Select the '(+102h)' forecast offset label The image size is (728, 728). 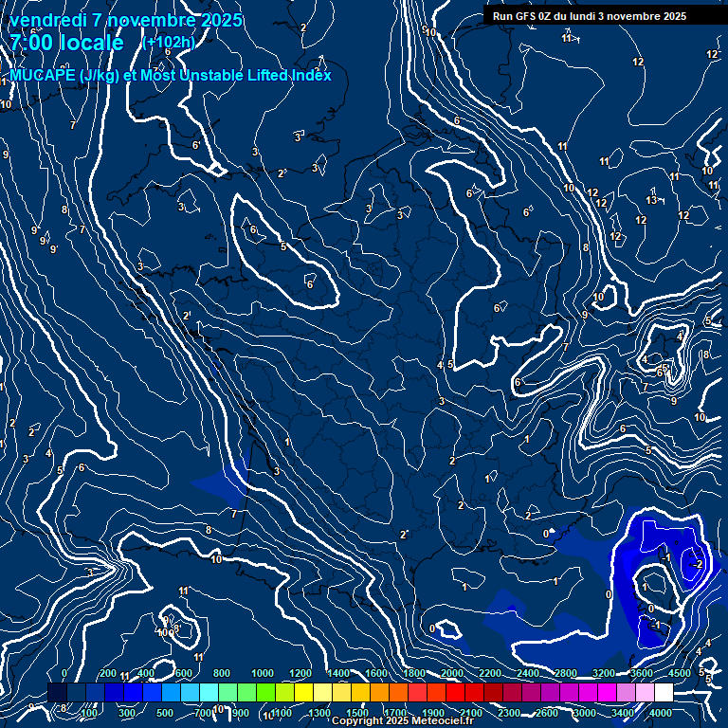168,43
